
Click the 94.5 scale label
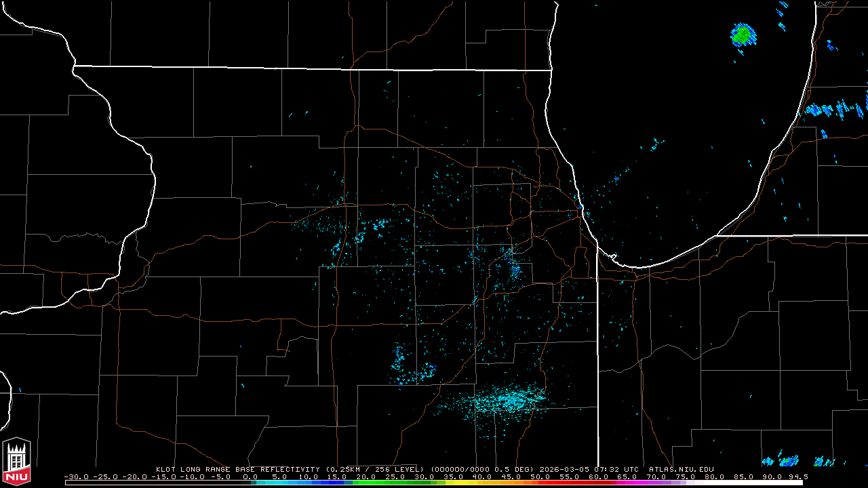(796, 476)
